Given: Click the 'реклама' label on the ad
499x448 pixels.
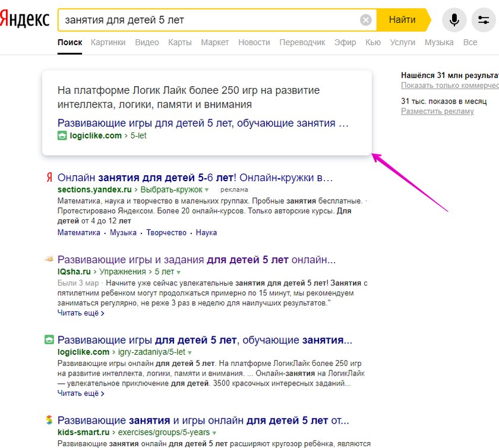Looking at the screenshot, I should point(234,190).
